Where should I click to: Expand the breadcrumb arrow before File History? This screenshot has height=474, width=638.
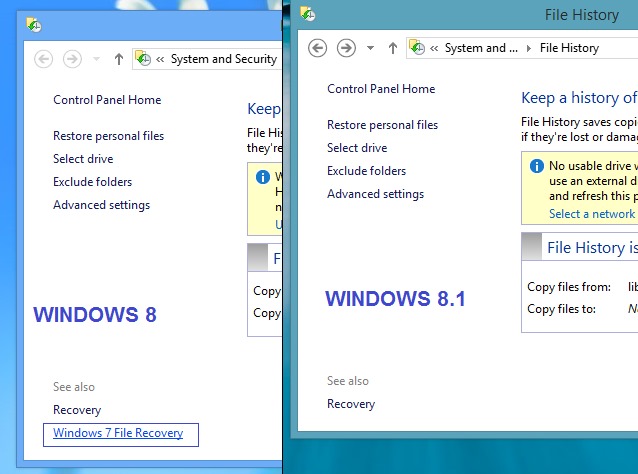(529, 48)
